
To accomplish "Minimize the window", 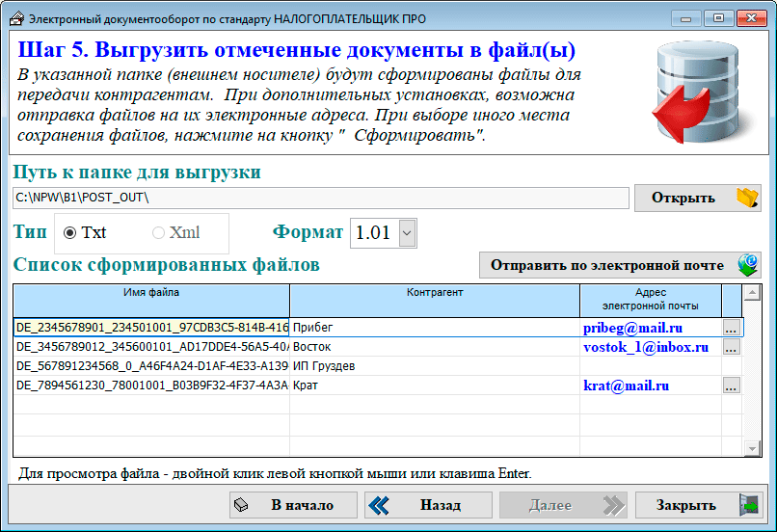I will (685, 19).
